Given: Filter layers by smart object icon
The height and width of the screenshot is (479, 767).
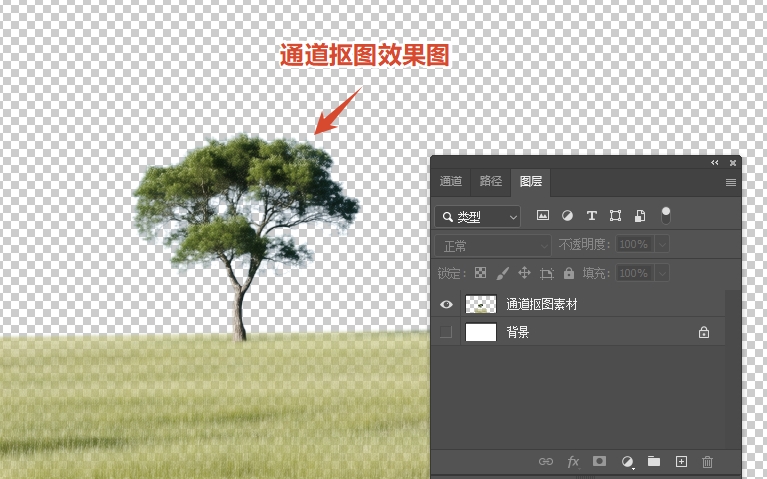Looking at the screenshot, I should click(640, 216).
